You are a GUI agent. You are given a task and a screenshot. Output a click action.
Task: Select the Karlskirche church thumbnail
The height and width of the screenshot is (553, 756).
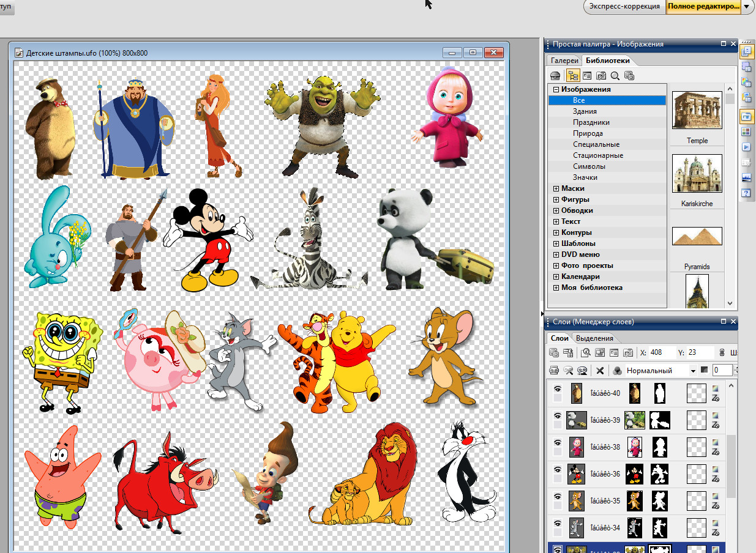697,173
